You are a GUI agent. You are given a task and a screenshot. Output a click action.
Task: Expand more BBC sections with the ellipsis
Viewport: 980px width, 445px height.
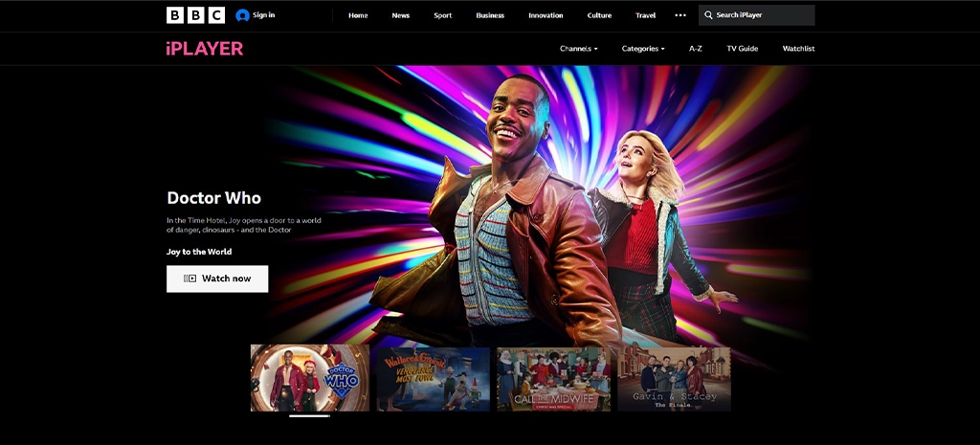680,15
